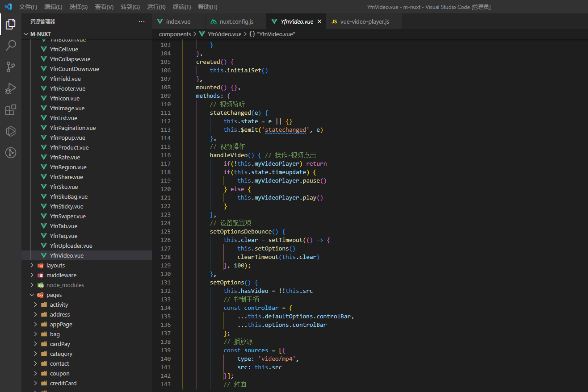Open the Run and Debug icon

11,88
